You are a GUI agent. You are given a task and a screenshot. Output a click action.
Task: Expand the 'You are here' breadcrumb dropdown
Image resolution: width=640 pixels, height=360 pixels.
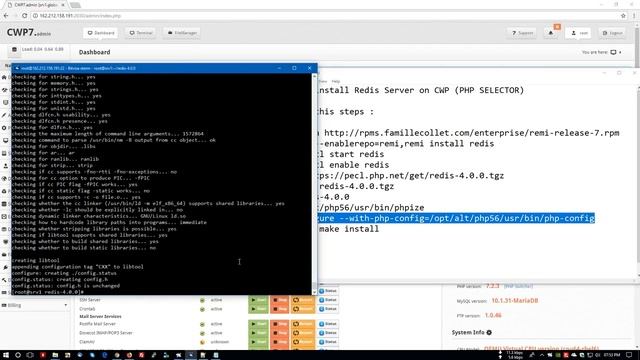coord(620,52)
